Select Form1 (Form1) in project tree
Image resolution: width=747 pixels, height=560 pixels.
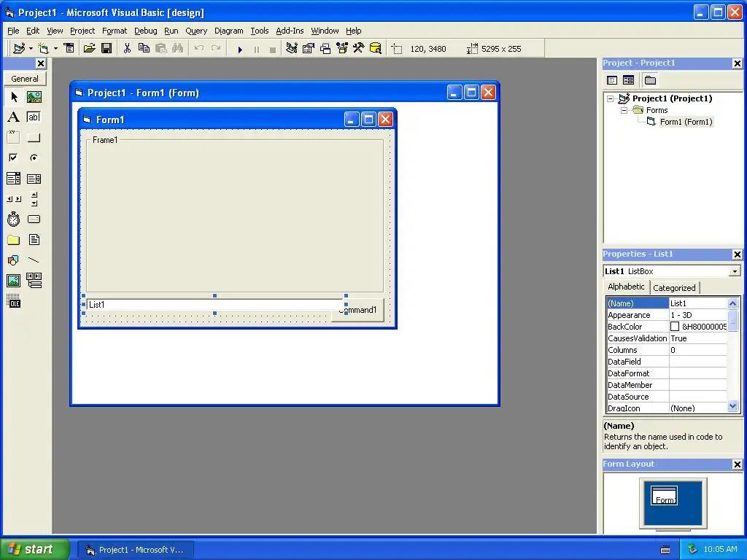(686, 122)
